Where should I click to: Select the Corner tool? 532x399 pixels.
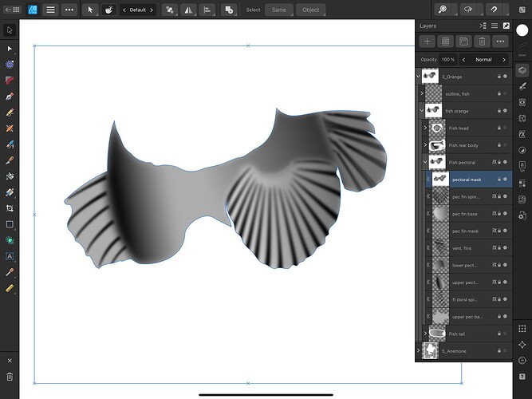[x=10, y=80]
